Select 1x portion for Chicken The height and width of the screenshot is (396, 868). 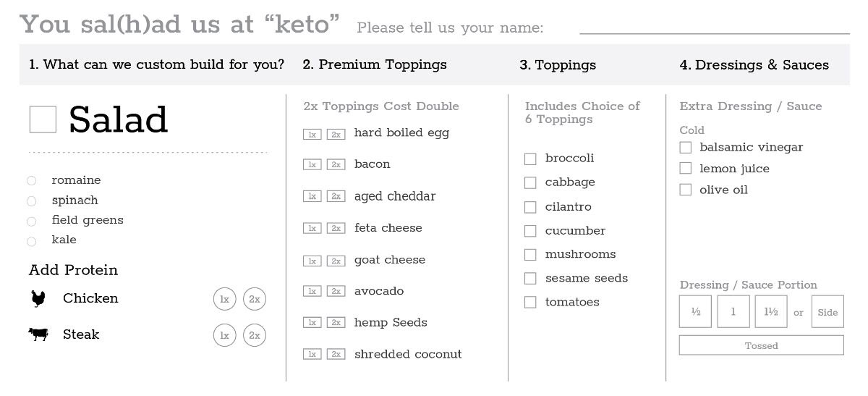[224, 299]
